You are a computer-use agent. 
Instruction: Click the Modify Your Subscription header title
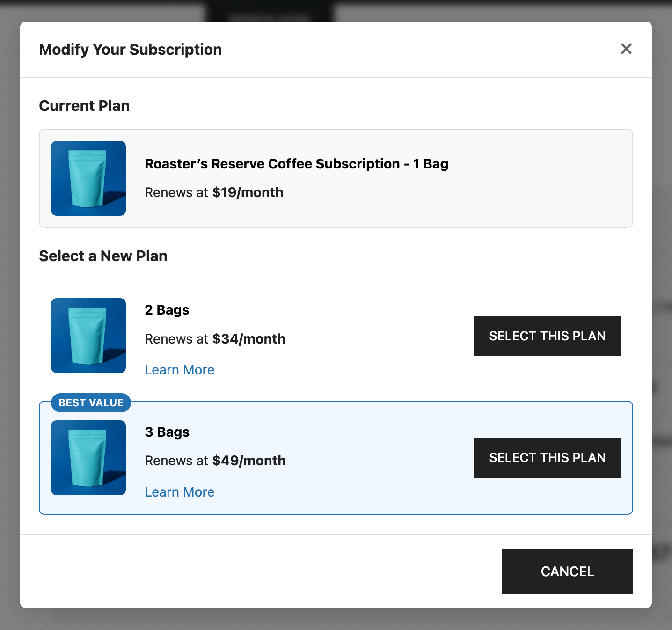[x=130, y=50]
